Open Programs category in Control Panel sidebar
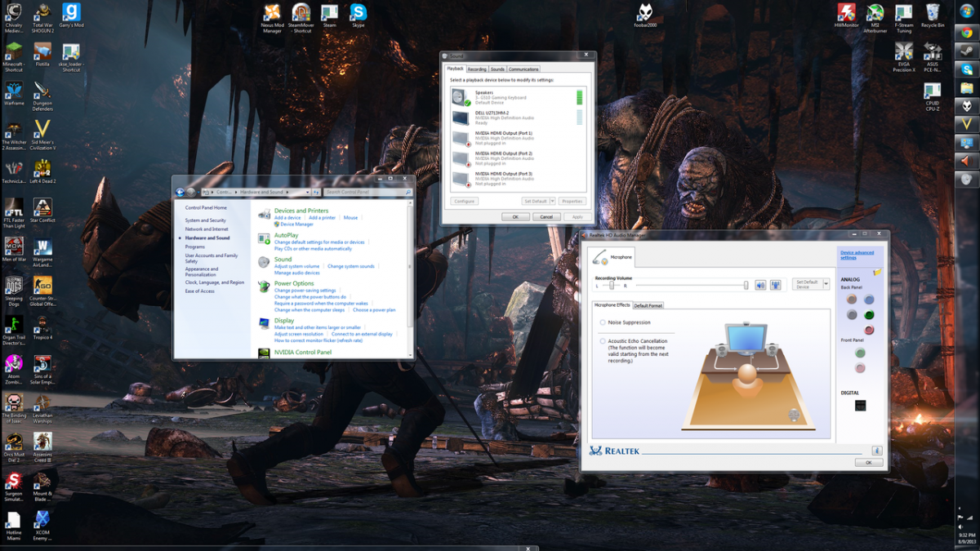 pyautogui.click(x=195, y=247)
